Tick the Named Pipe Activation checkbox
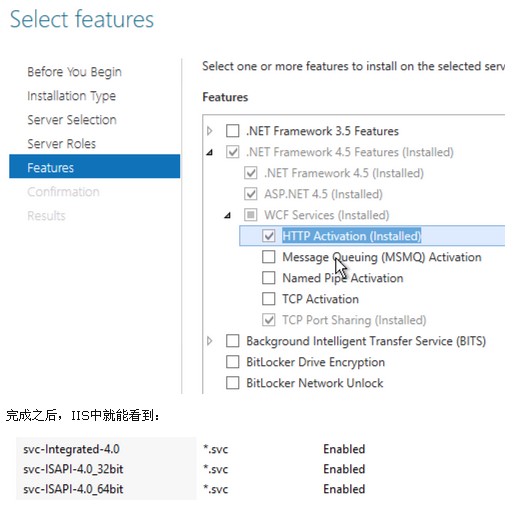Screen dimensions: 531x517 269,278
